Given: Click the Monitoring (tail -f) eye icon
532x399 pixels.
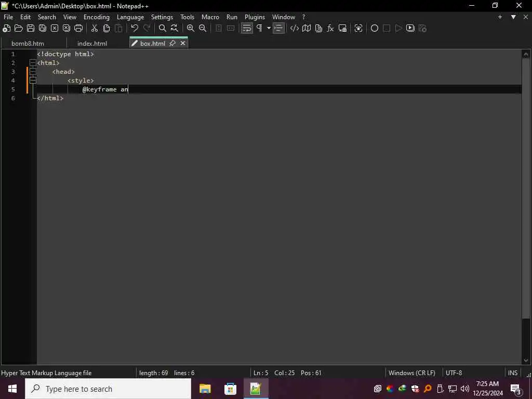Looking at the screenshot, I should (x=358, y=29).
